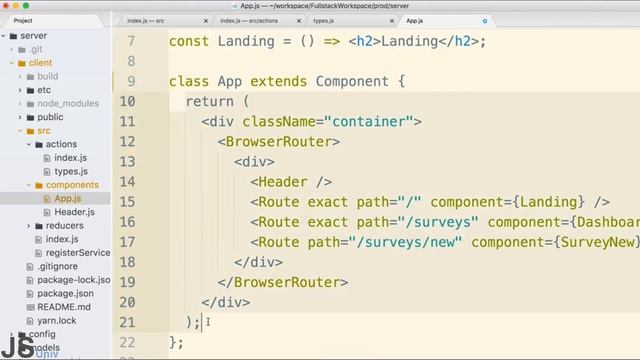Collapse the server root folder
Image resolution: width=640 pixels, height=360 pixels.
[x=4, y=36]
